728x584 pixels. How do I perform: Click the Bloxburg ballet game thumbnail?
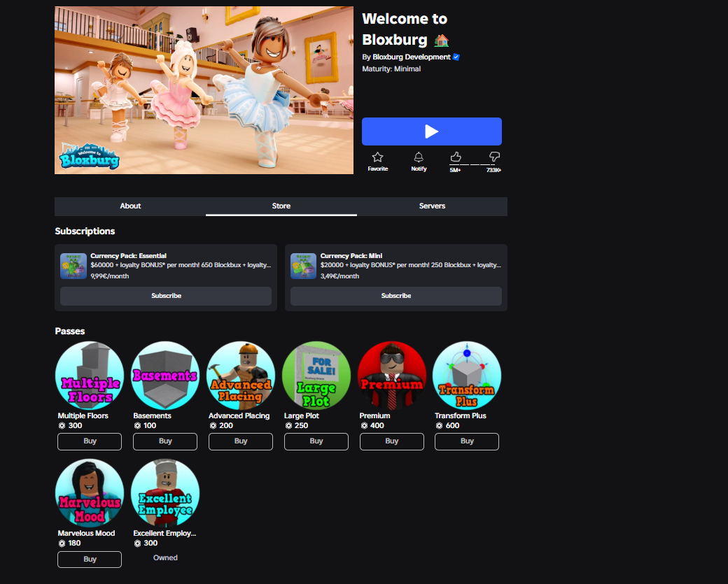pyautogui.click(x=204, y=90)
